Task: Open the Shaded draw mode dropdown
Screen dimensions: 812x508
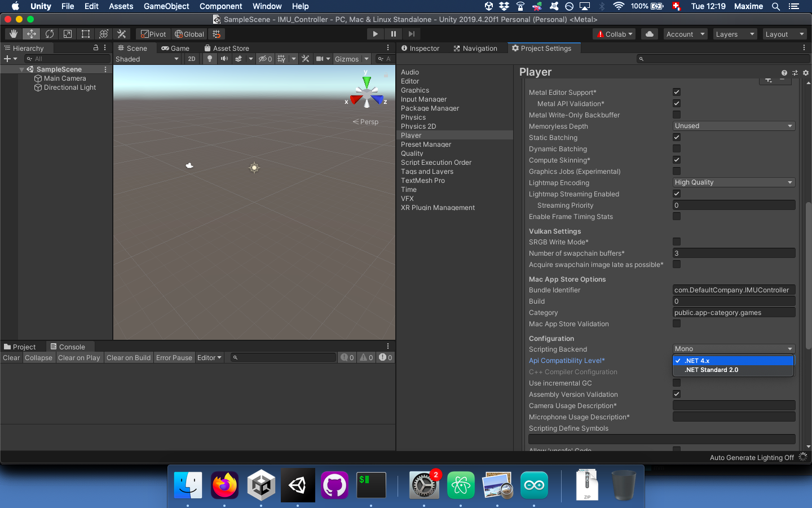Action: coord(147,59)
